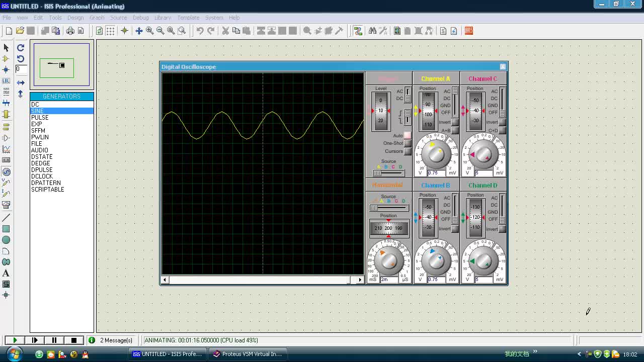644x362 pixels.
Task: Select DCLOCK generator from list
Action: point(42,176)
